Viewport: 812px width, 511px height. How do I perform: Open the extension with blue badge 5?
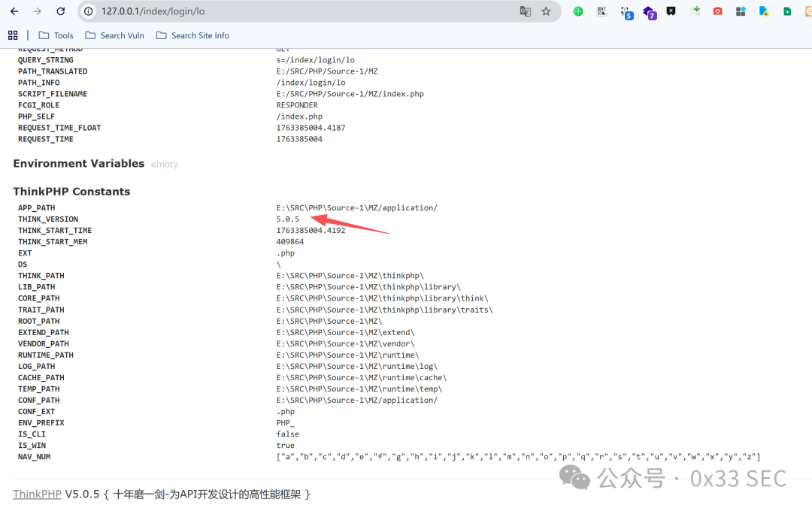(626, 13)
